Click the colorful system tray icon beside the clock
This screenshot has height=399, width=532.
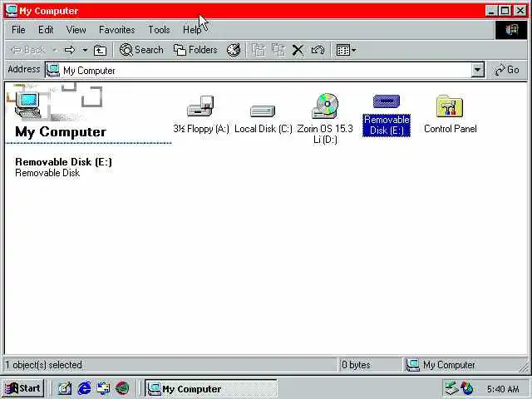coord(467,388)
